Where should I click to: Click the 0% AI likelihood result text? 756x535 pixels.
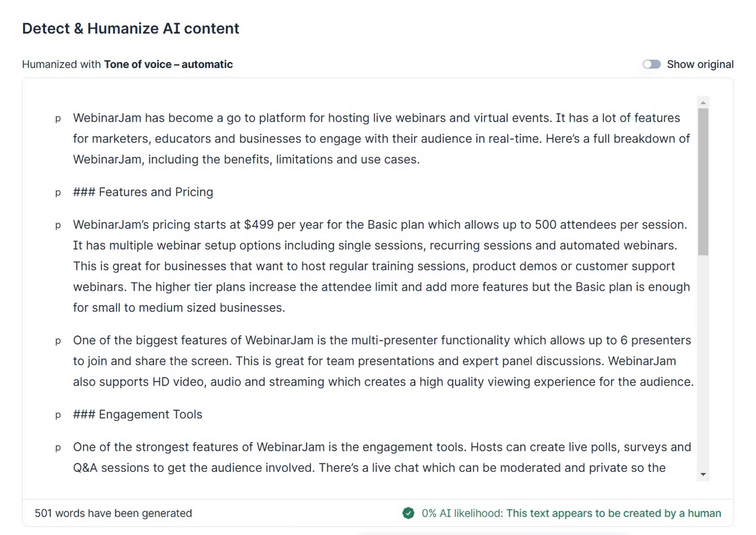coord(571,513)
